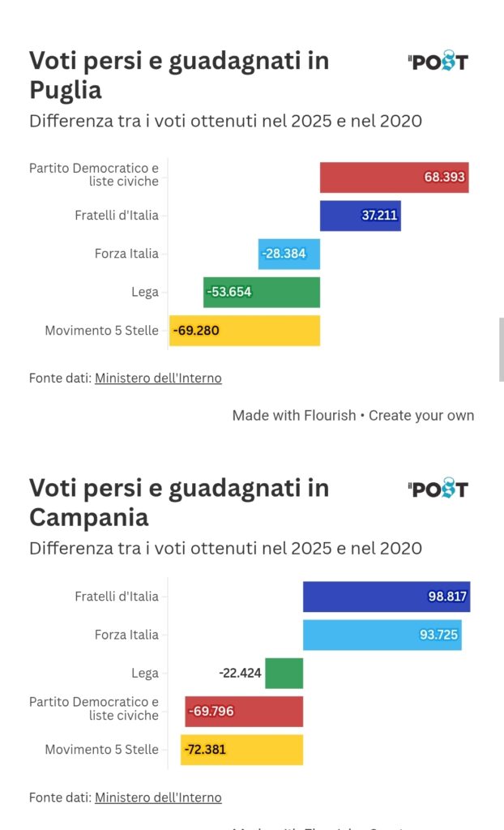
Task: Tap the yellow -72.381 Movimento 5 Stelle bar
Action: (x=241, y=750)
